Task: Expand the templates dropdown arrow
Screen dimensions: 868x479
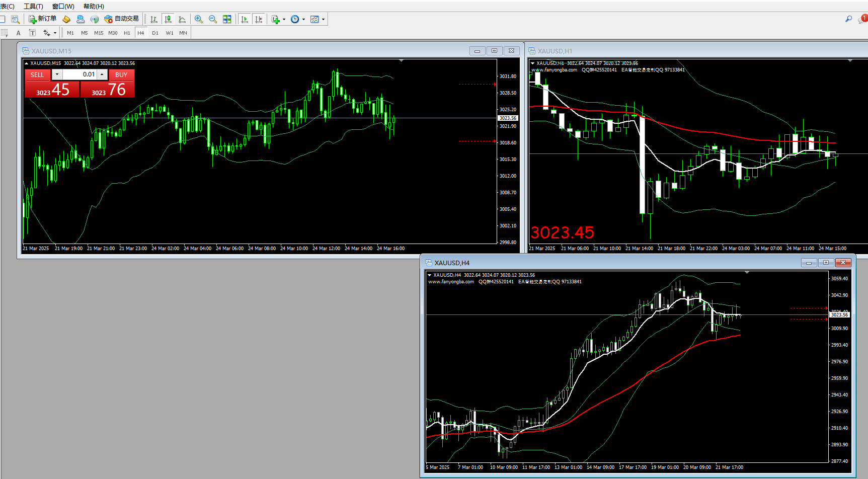Action: click(323, 19)
